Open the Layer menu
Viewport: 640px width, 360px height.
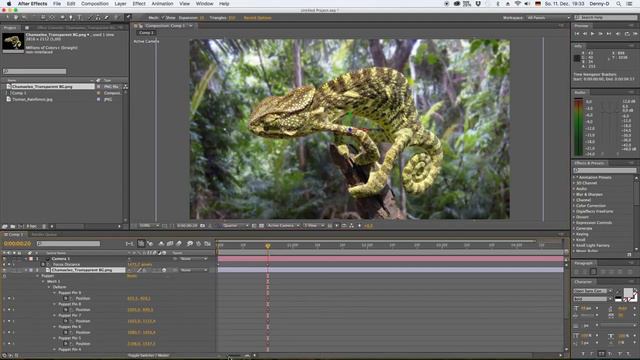120,4
